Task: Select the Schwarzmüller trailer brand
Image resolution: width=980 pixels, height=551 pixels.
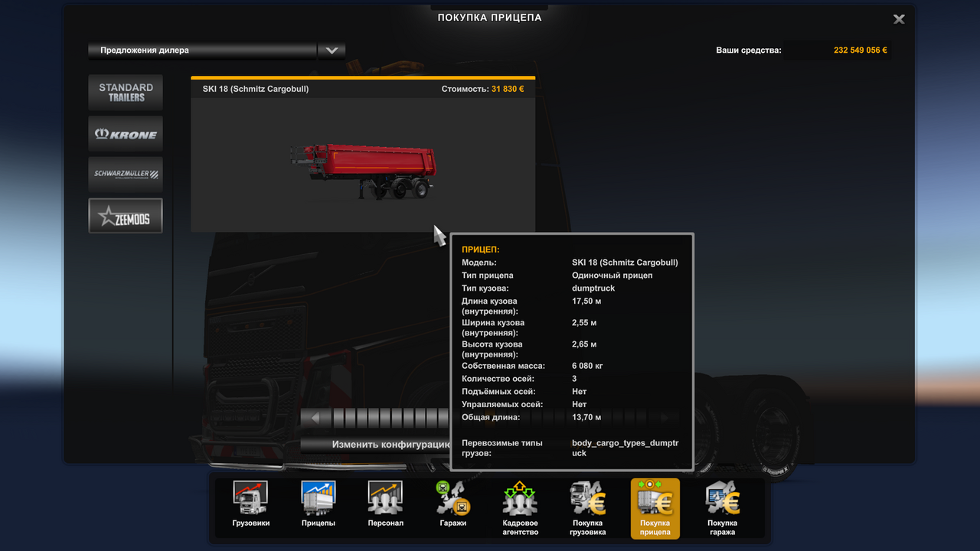Action: pyautogui.click(x=126, y=174)
